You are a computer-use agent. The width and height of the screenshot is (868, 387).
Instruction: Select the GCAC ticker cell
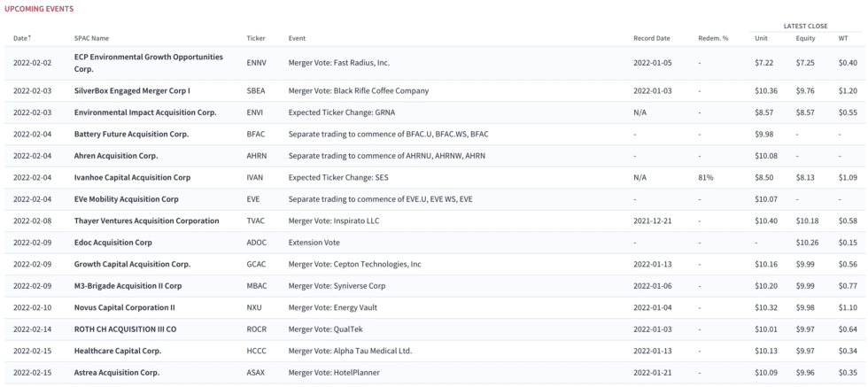click(256, 264)
